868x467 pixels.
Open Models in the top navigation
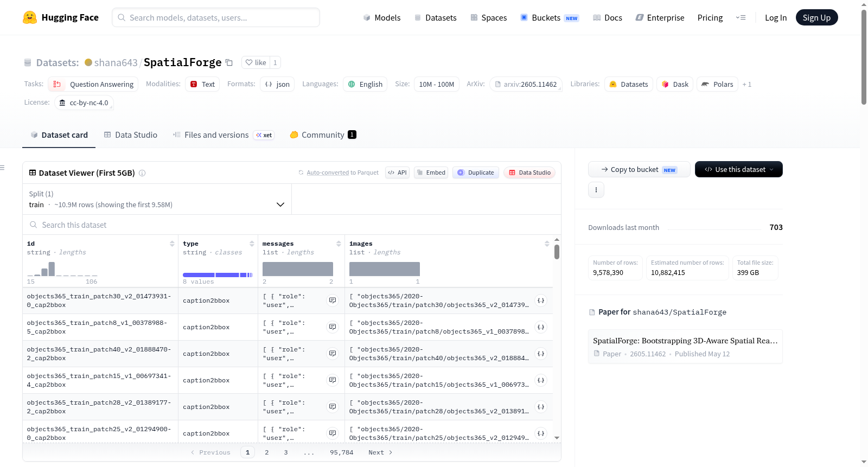point(382,17)
